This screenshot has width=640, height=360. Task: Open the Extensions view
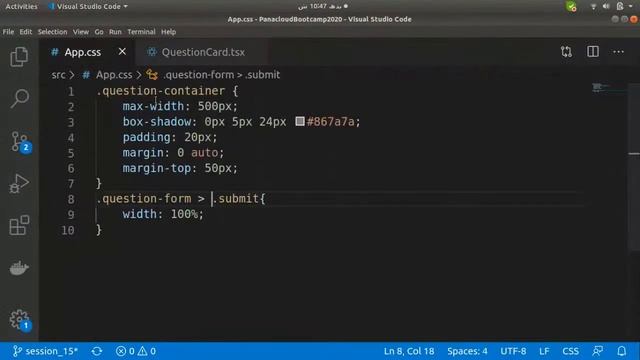19,225
